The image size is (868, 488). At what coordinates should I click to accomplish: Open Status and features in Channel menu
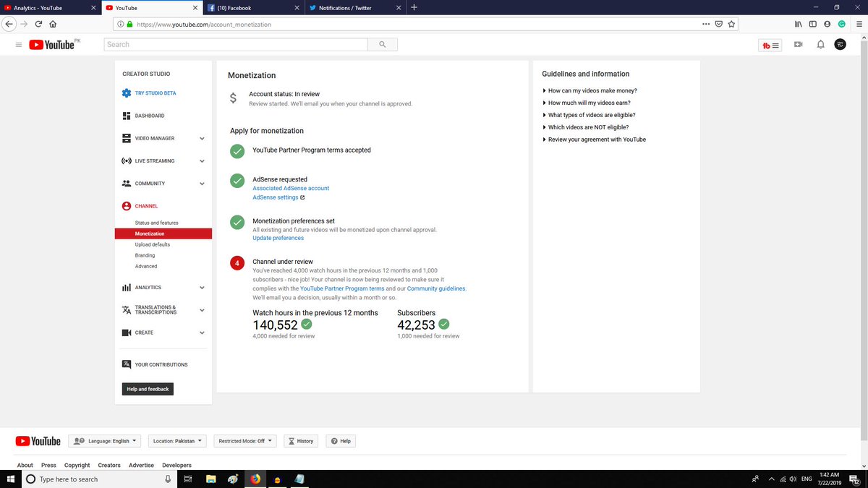pos(156,223)
